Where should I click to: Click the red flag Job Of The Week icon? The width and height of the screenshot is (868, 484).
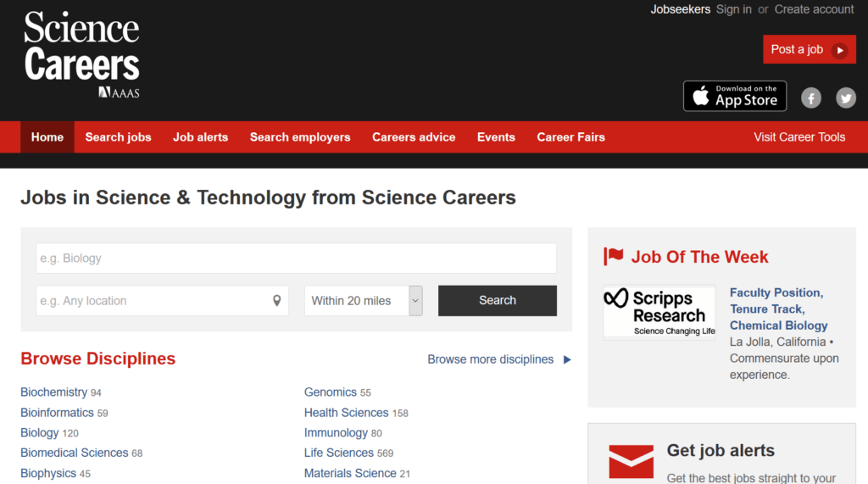tap(614, 256)
